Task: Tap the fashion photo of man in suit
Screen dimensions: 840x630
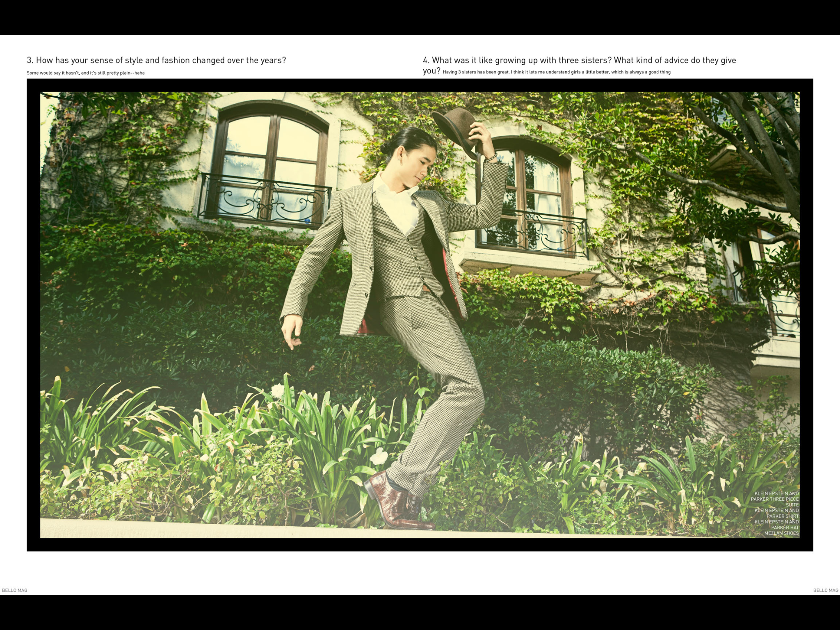Action: 420,315
